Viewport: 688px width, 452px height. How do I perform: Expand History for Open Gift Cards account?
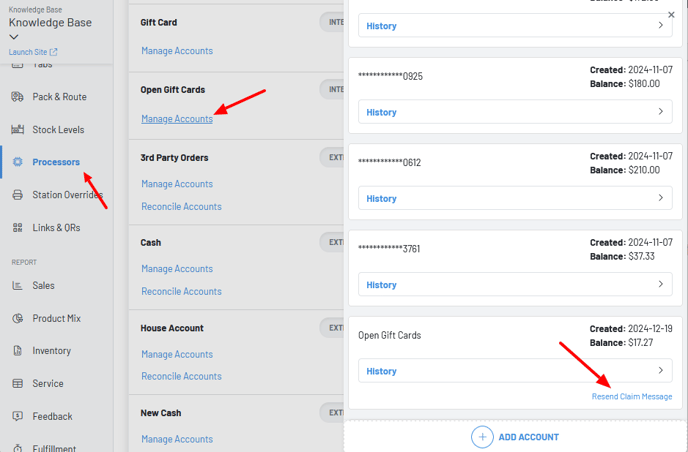(x=515, y=371)
